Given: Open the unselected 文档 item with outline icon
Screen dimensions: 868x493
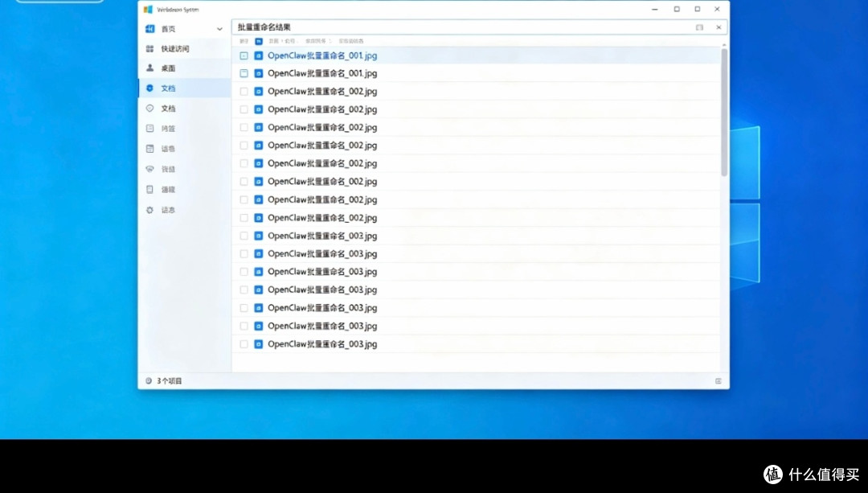Looking at the screenshot, I should coord(168,109).
